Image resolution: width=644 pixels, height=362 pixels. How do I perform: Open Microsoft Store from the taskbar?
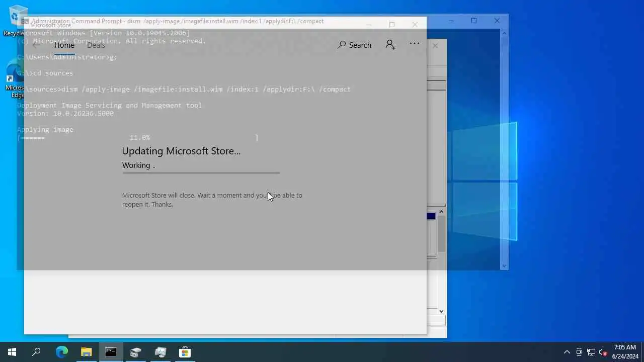185,352
